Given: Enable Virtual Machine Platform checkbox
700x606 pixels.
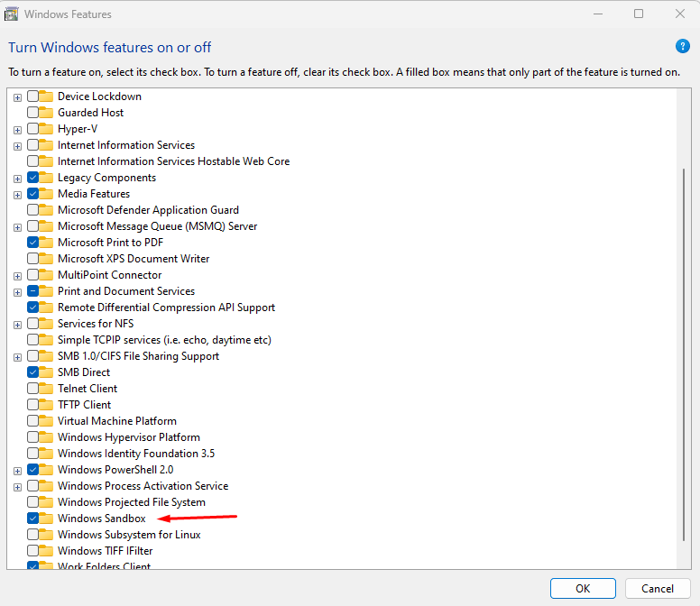Looking at the screenshot, I should click(x=32, y=421).
